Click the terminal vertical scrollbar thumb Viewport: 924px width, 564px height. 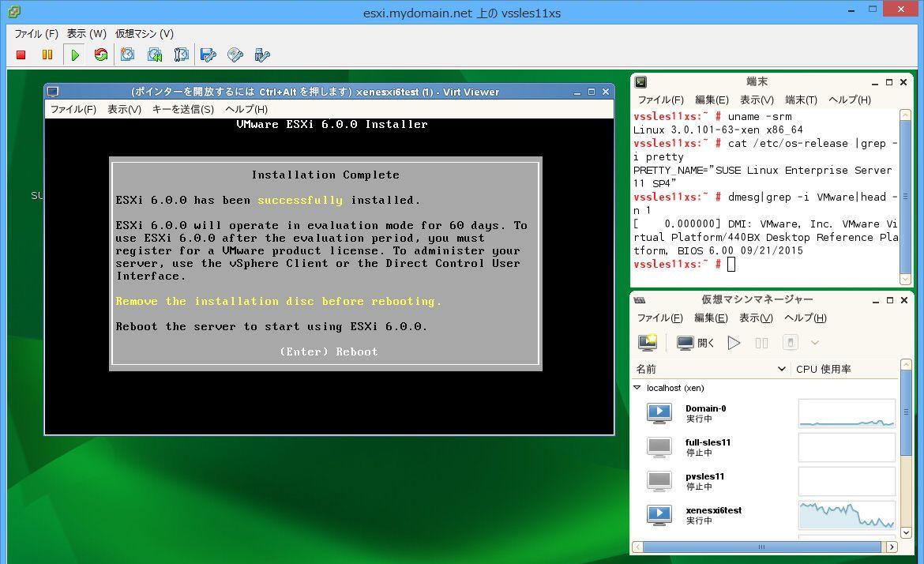[x=906, y=196]
